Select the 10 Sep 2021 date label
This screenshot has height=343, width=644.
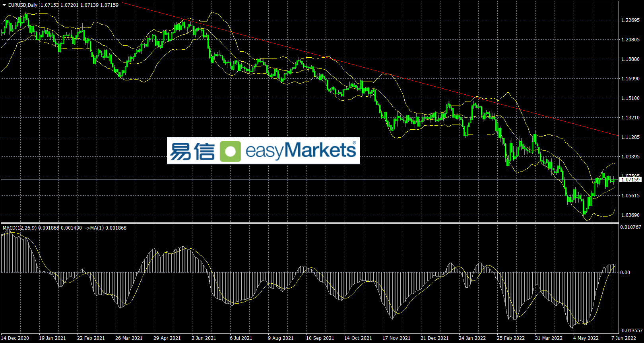tap(320, 338)
